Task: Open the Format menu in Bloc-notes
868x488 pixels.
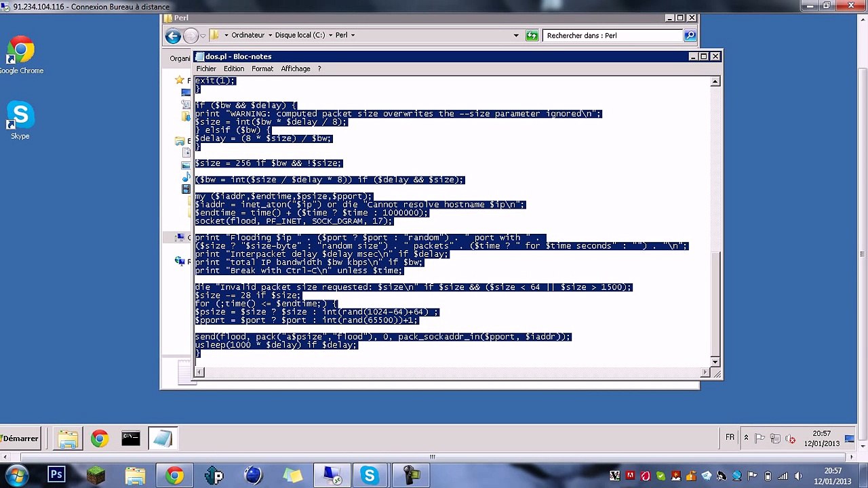Action: pos(262,68)
